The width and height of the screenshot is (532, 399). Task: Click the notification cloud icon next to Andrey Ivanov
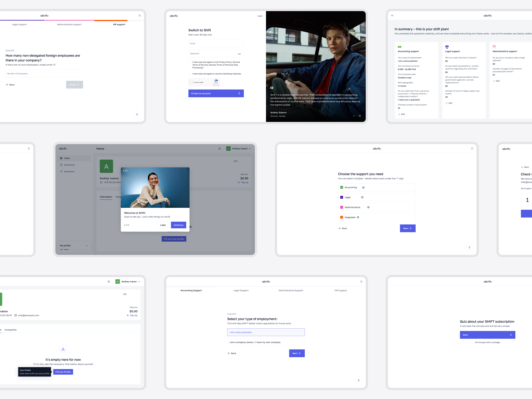(x=220, y=149)
